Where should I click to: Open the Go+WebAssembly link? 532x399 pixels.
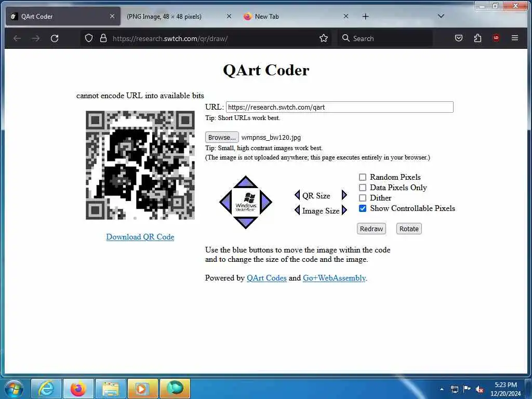point(334,278)
